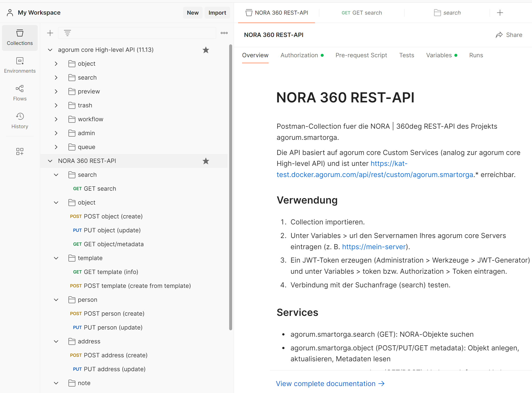Expand the workflow folder chevron
This screenshot has height=393, width=532.
pyautogui.click(x=56, y=119)
